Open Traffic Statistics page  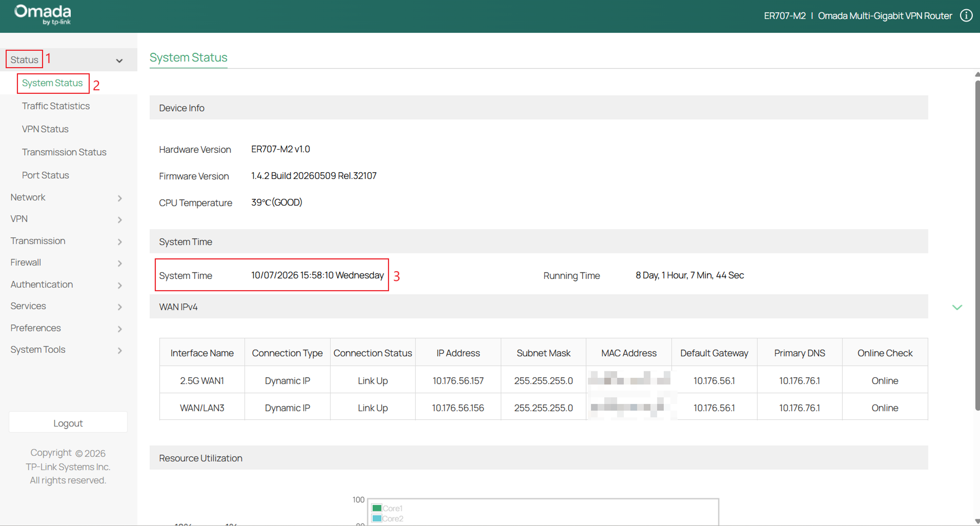point(55,106)
